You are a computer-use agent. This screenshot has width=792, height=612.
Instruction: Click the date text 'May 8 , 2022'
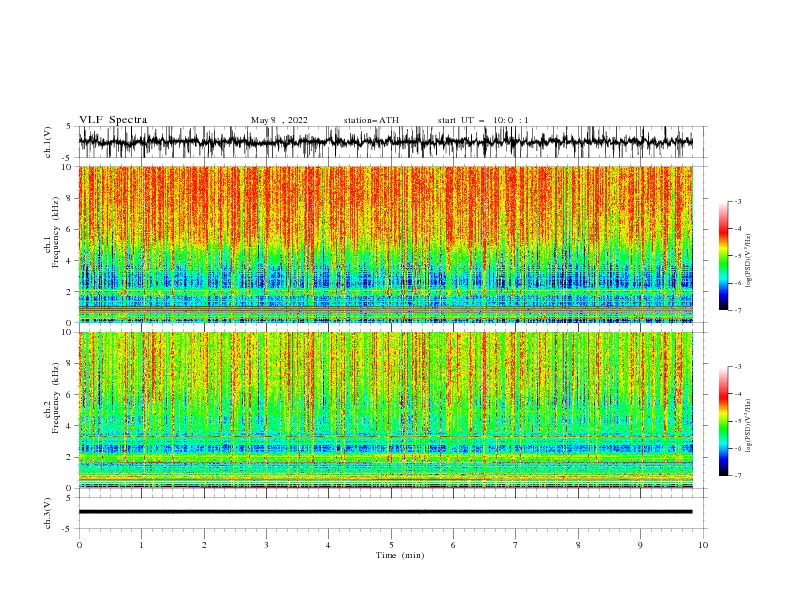[279, 120]
